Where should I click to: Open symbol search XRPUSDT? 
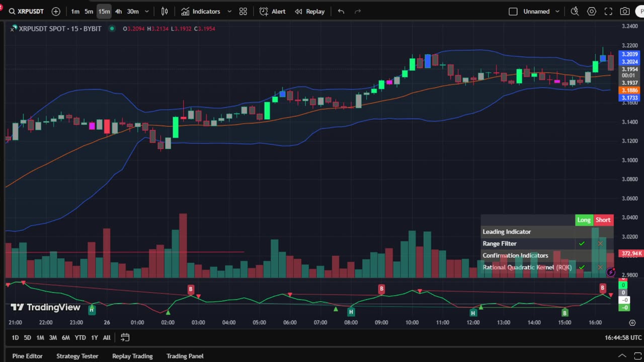(26, 11)
